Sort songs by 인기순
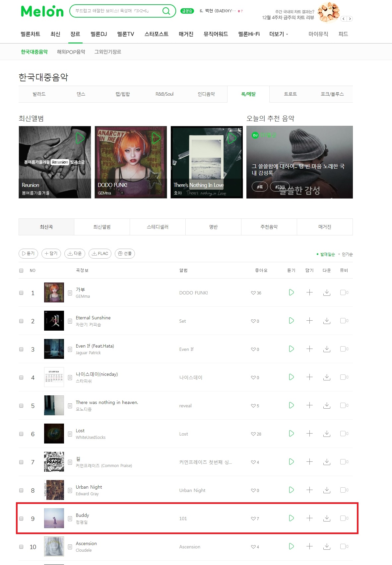The height and width of the screenshot is (565, 392). pyautogui.click(x=347, y=254)
